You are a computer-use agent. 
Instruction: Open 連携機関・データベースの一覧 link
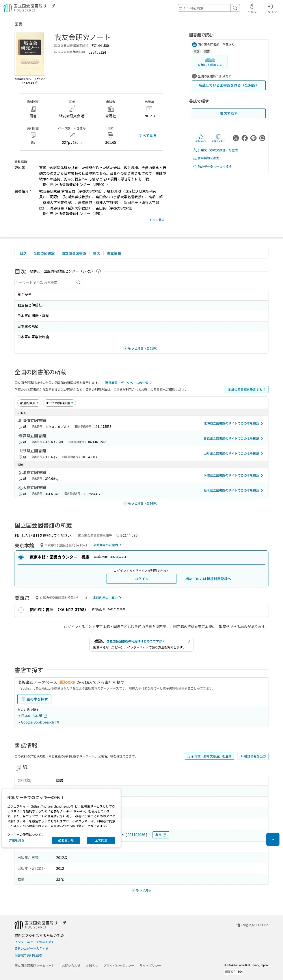coord(128,383)
